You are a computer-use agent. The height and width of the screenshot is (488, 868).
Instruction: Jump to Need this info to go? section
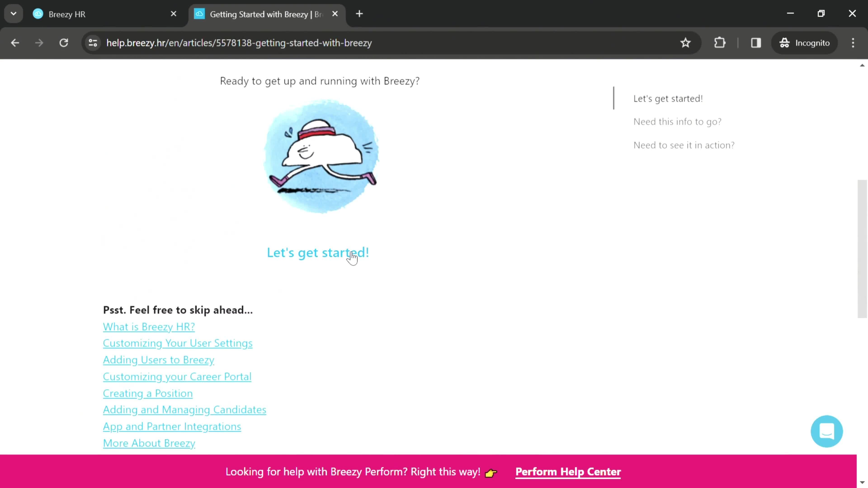(x=677, y=122)
